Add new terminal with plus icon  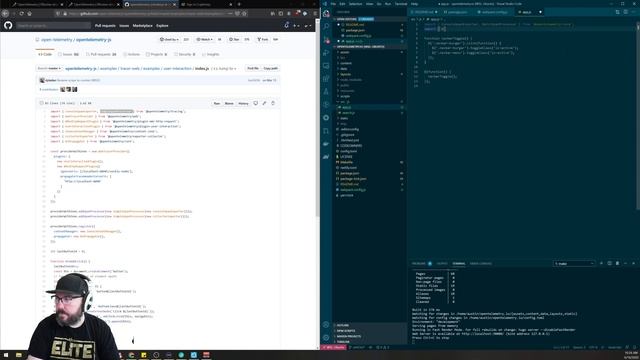[x=601, y=264]
